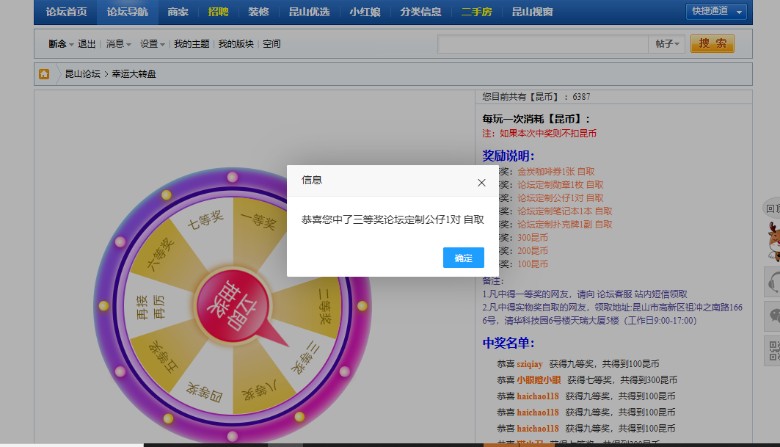Click the 我的主题 link
The width and height of the screenshot is (780, 447).
coord(193,45)
